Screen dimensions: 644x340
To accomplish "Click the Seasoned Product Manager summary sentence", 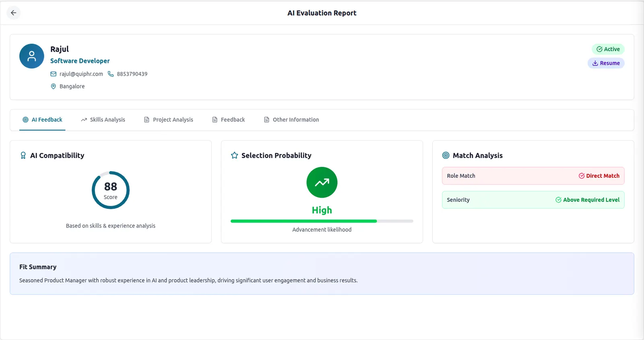I will pos(188,280).
